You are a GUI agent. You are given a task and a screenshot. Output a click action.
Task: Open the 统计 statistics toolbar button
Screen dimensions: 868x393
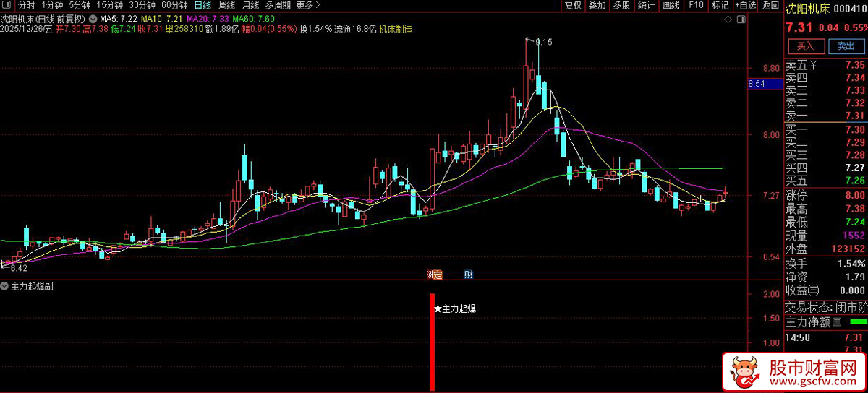pos(646,5)
